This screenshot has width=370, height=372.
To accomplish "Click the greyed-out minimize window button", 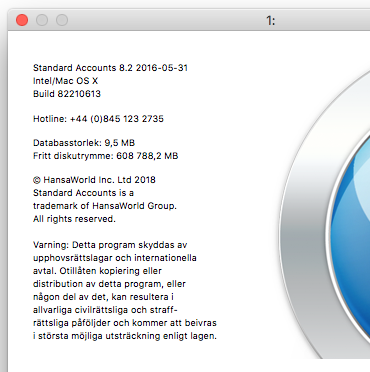I will pyautogui.click(x=42, y=20).
